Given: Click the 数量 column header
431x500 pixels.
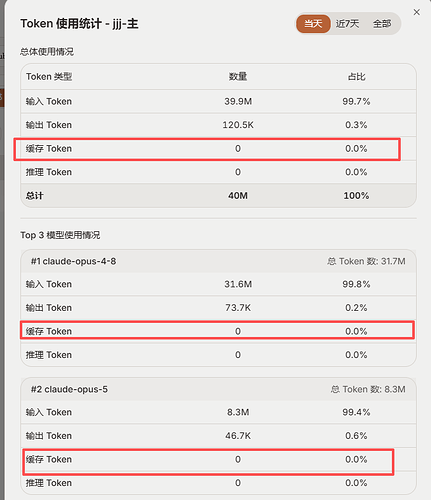Looking at the screenshot, I should [238, 77].
